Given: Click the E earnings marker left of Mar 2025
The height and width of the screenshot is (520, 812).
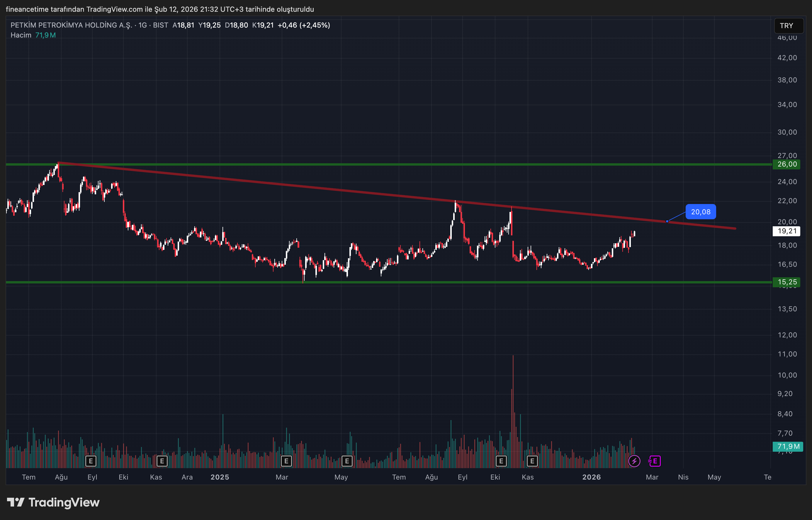Looking at the screenshot, I should 286,461.
